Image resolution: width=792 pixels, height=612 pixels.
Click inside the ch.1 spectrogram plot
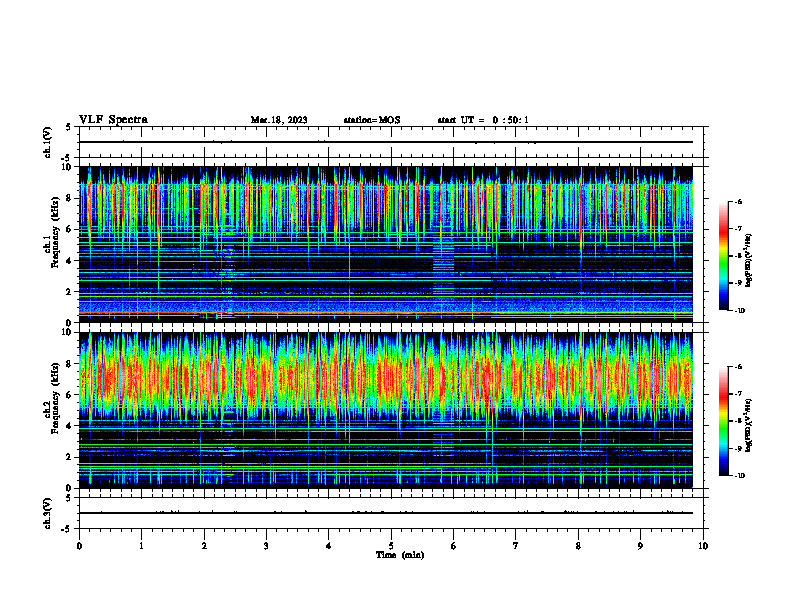pos(386,244)
